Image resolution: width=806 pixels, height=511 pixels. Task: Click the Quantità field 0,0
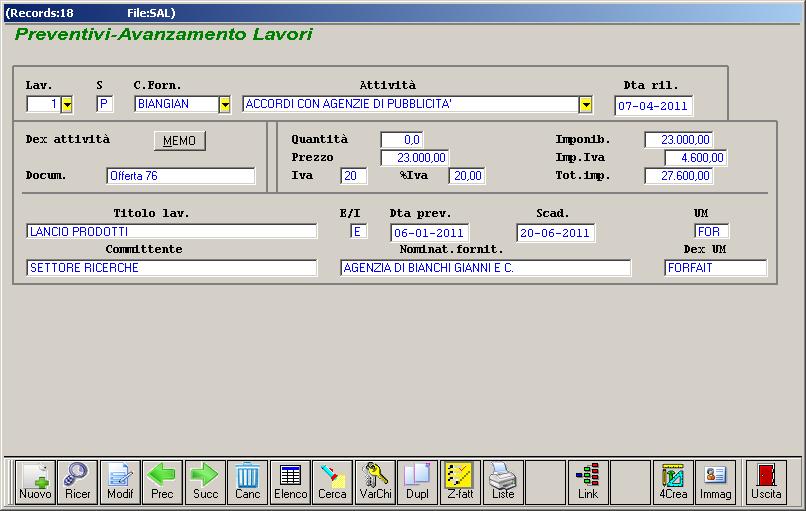click(402, 140)
